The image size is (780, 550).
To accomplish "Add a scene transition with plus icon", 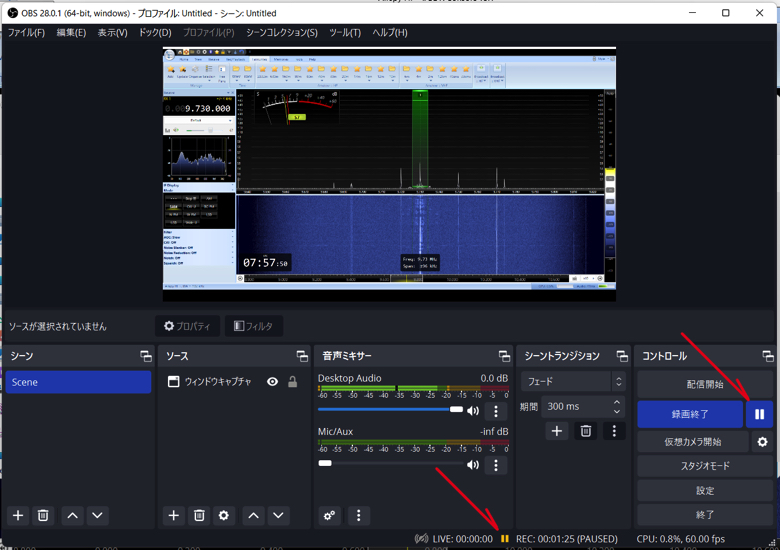I will pos(557,431).
